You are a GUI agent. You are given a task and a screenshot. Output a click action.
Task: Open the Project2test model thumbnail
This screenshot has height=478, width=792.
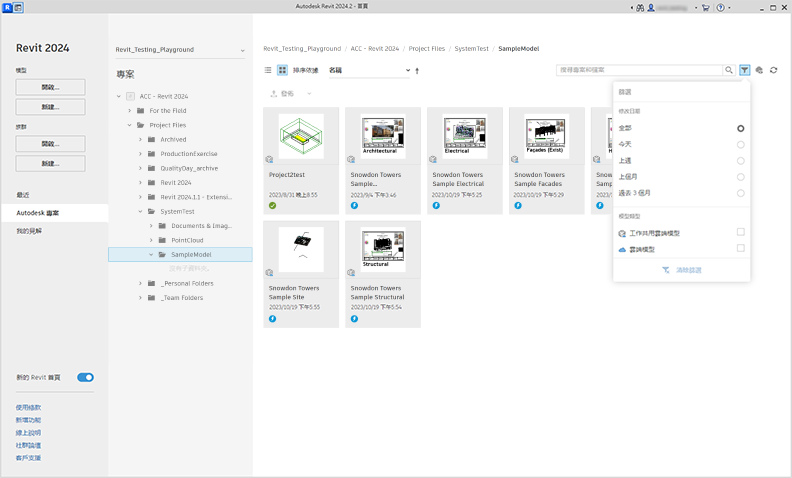point(301,136)
